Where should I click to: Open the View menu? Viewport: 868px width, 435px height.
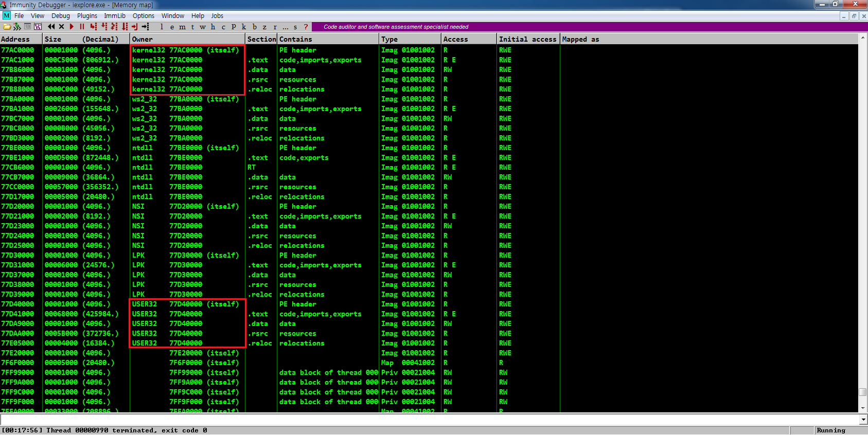click(38, 16)
